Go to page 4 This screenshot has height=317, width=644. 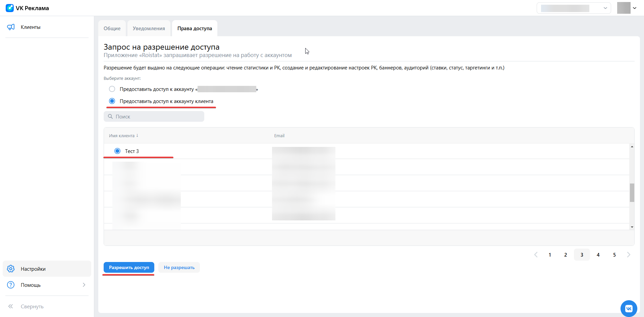598,255
